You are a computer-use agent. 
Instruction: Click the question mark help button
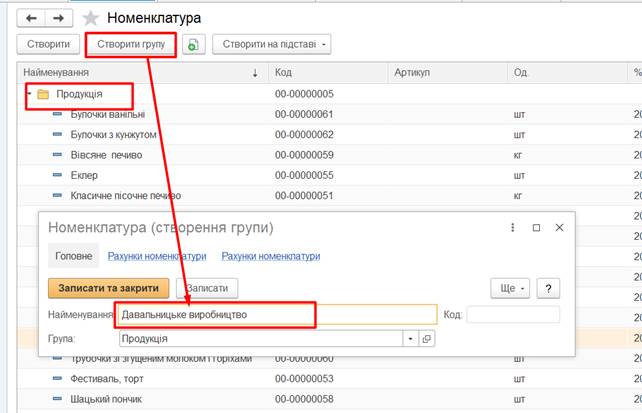click(549, 288)
